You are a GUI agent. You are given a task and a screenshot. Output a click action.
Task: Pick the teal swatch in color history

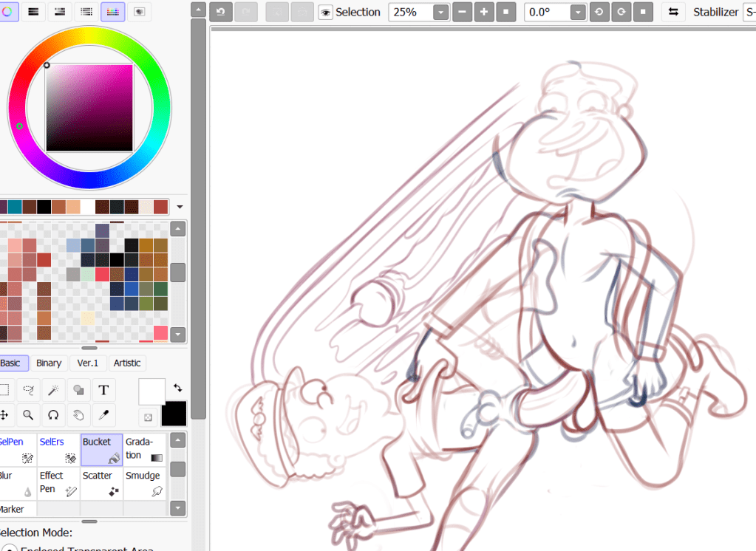point(15,208)
